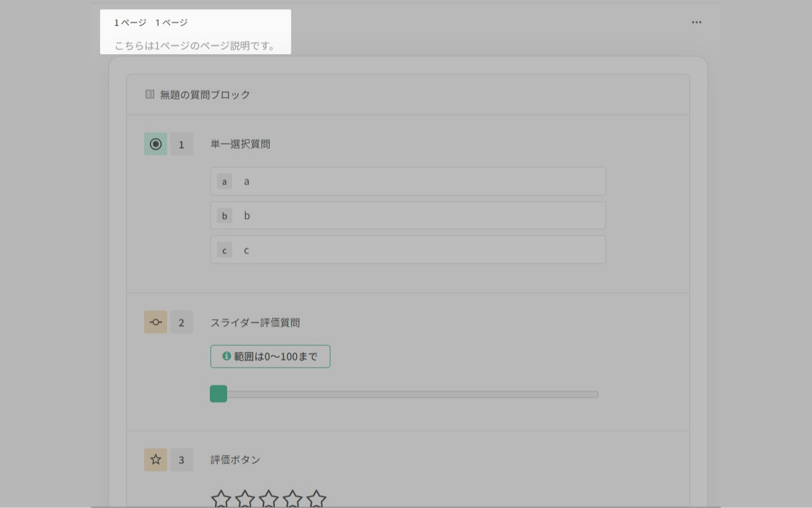Click the 評価ボタン question title

pyautogui.click(x=235, y=459)
